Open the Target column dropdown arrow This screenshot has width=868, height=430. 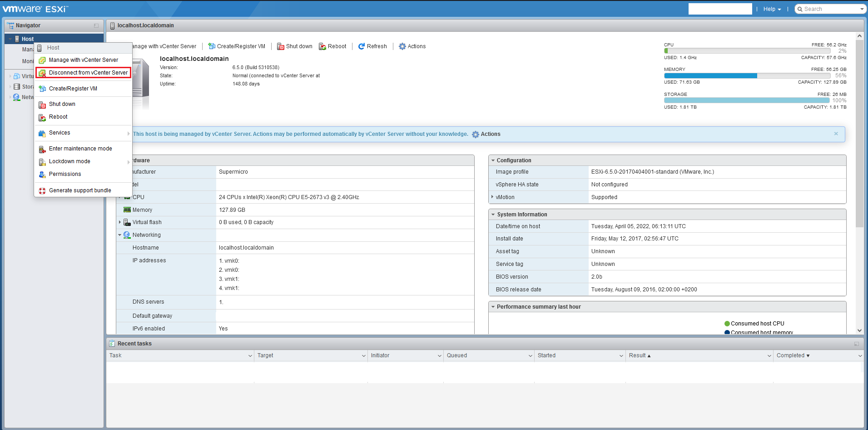(x=364, y=356)
